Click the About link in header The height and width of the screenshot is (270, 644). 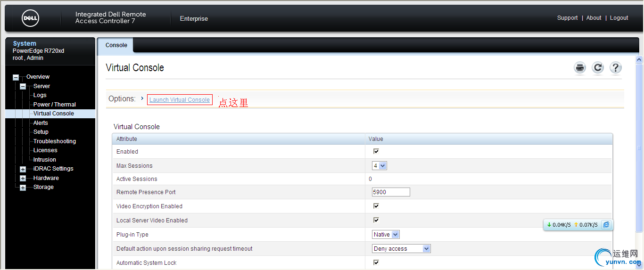pos(594,18)
